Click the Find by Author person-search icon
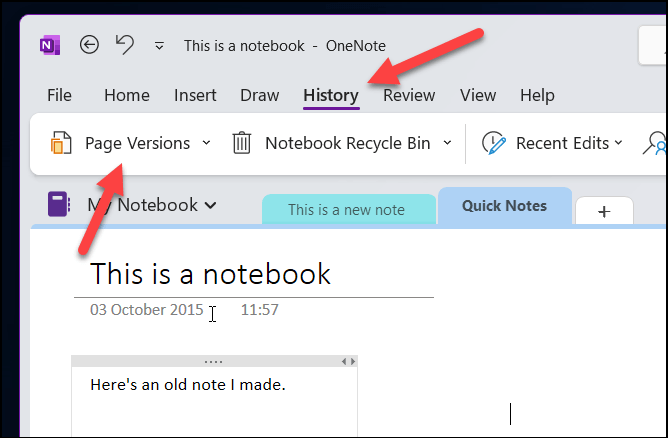Image resolution: width=668 pixels, height=438 pixels. (655, 144)
